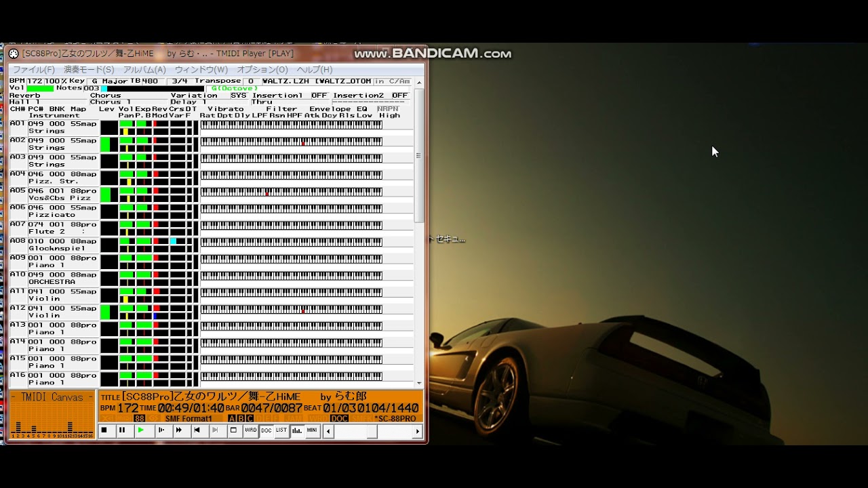The height and width of the screenshot is (488, 868).
Task: Expand the ウィンドウ(W) menu
Action: click(201, 70)
